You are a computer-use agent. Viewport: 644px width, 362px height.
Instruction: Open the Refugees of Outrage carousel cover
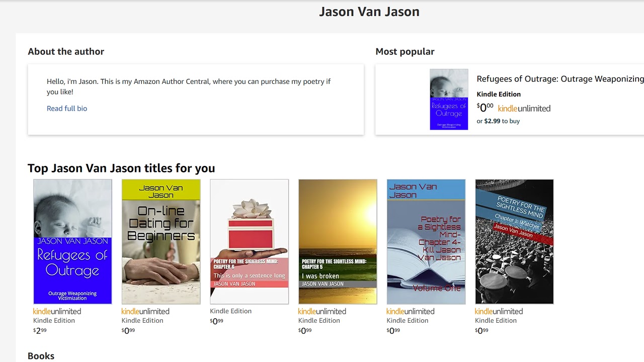72,241
